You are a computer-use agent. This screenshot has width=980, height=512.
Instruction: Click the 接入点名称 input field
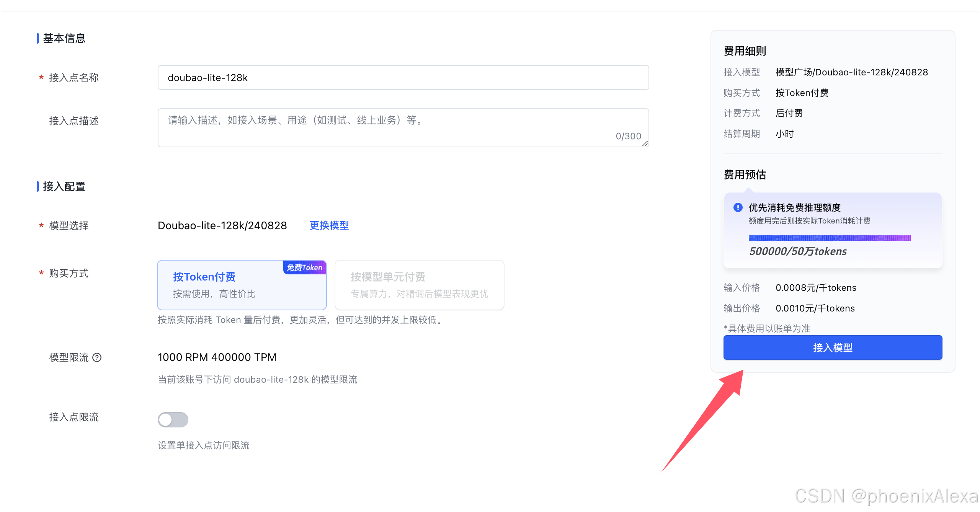pos(403,78)
